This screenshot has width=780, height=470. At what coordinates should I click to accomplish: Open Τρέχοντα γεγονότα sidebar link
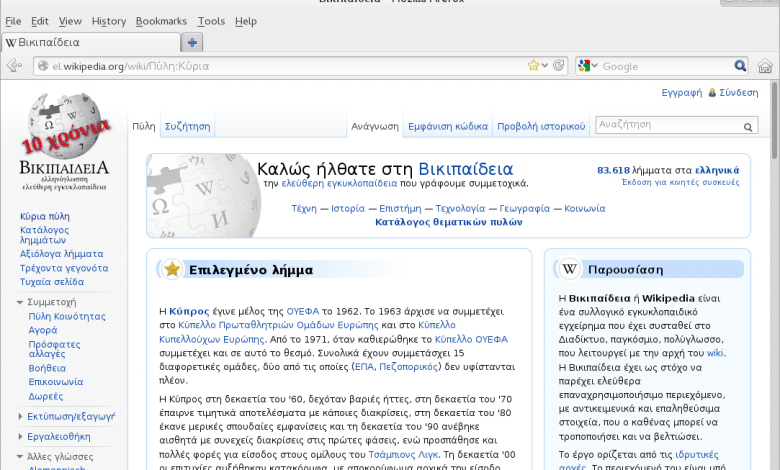[x=64, y=268]
